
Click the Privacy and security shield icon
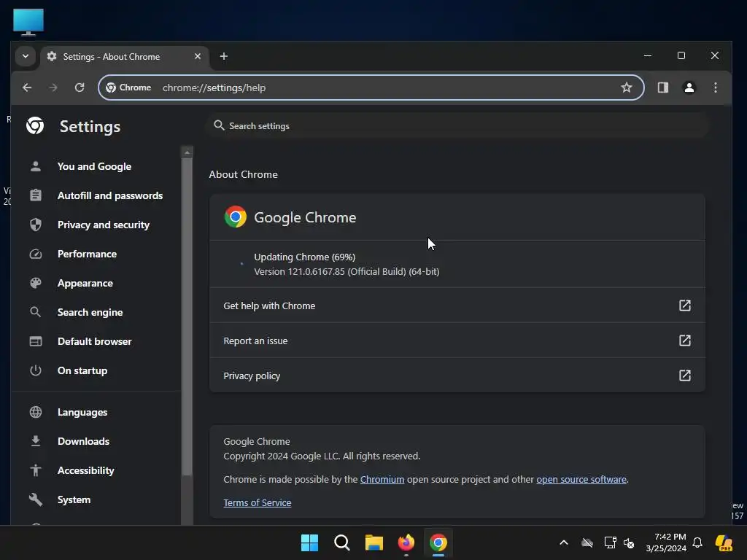(x=36, y=225)
